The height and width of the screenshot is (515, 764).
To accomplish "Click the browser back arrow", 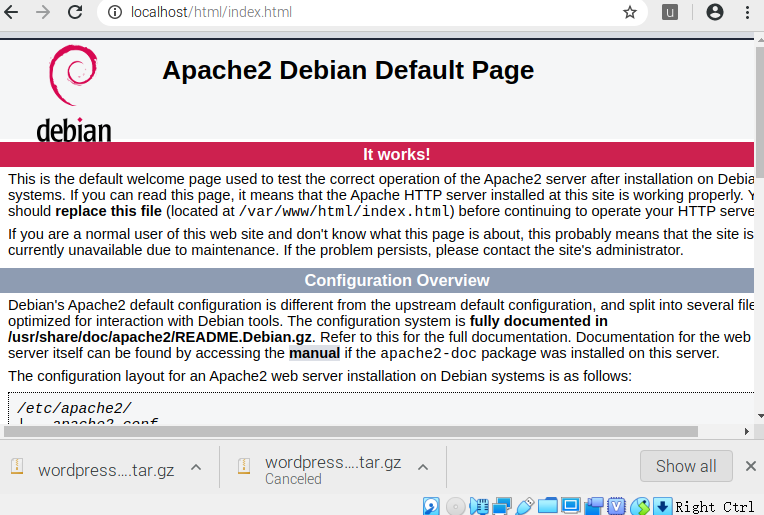I will click(x=13, y=13).
